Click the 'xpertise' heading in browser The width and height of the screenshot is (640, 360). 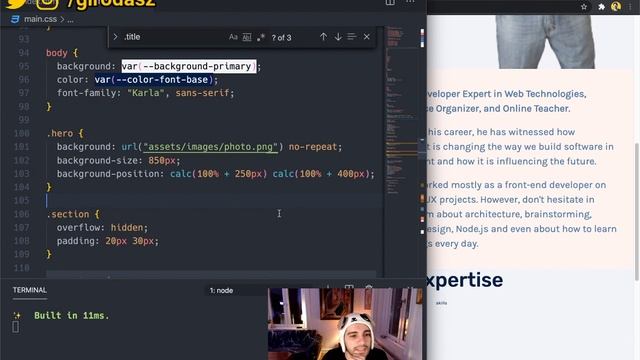(x=465, y=280)
